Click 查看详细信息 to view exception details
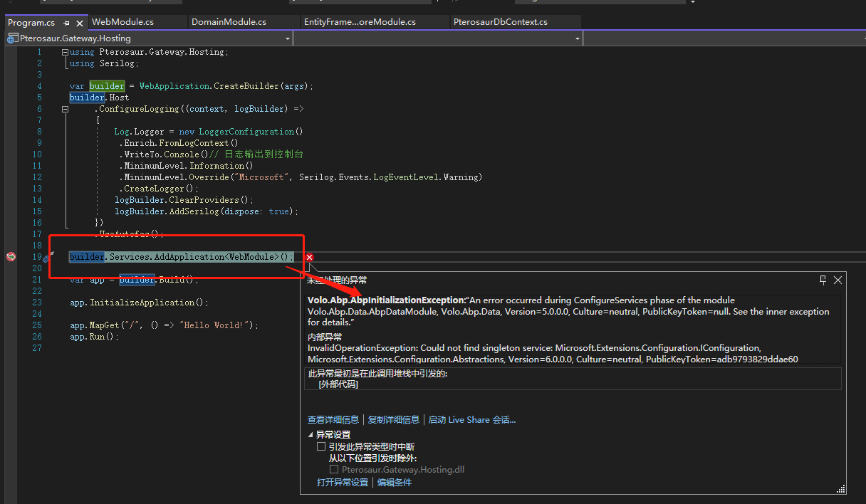The image size is (866, 504). [333, 419]
